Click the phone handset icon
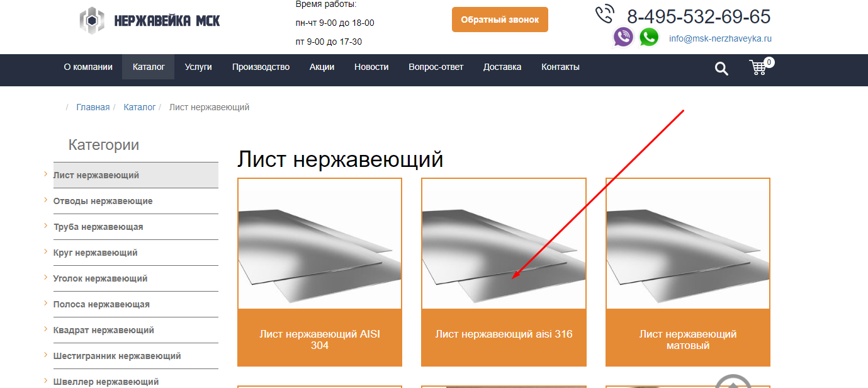This screenshot has width=868, height=388. [604, 14]
